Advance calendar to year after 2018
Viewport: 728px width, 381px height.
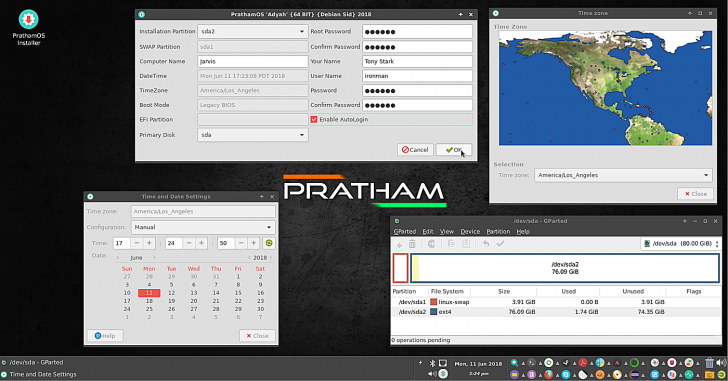[x=271, y=258]
